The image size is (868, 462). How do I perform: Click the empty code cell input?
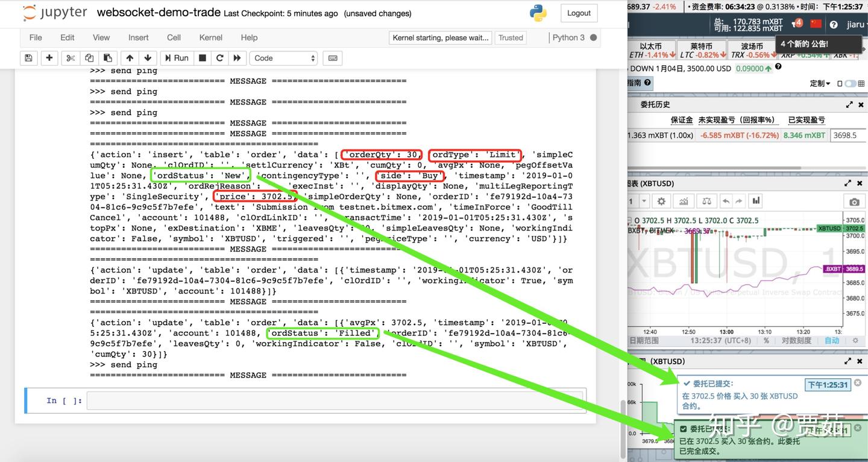click(335, 400)
